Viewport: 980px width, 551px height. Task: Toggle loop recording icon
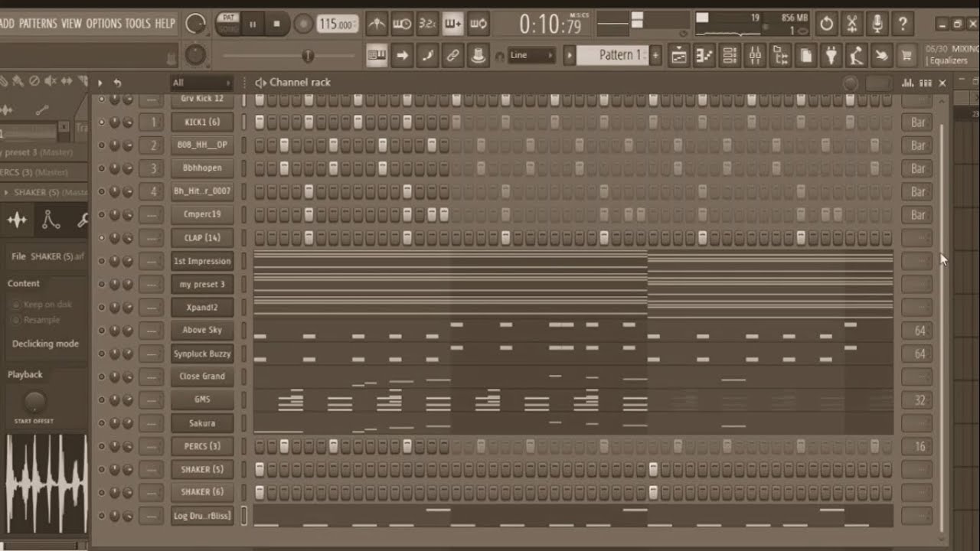pyautogui.click(x=479, y=24)
